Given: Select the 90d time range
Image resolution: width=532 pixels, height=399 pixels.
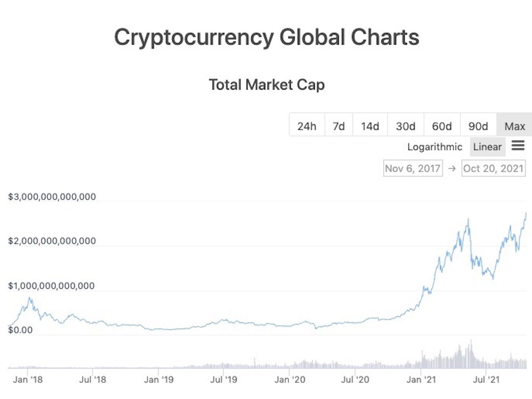Looking at the screenshot, I should 478,126.
